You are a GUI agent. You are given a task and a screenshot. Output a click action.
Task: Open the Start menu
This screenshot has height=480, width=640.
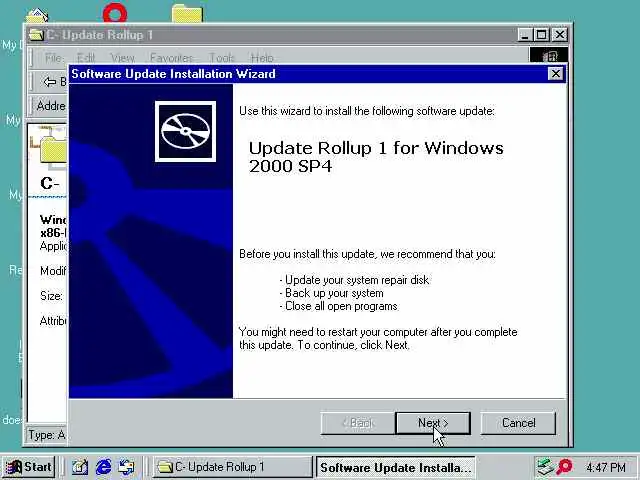28,467
